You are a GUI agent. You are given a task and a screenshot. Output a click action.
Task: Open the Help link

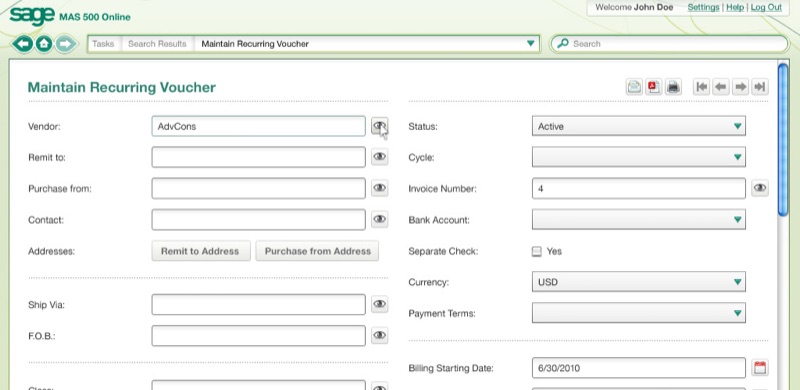(735, 7)
